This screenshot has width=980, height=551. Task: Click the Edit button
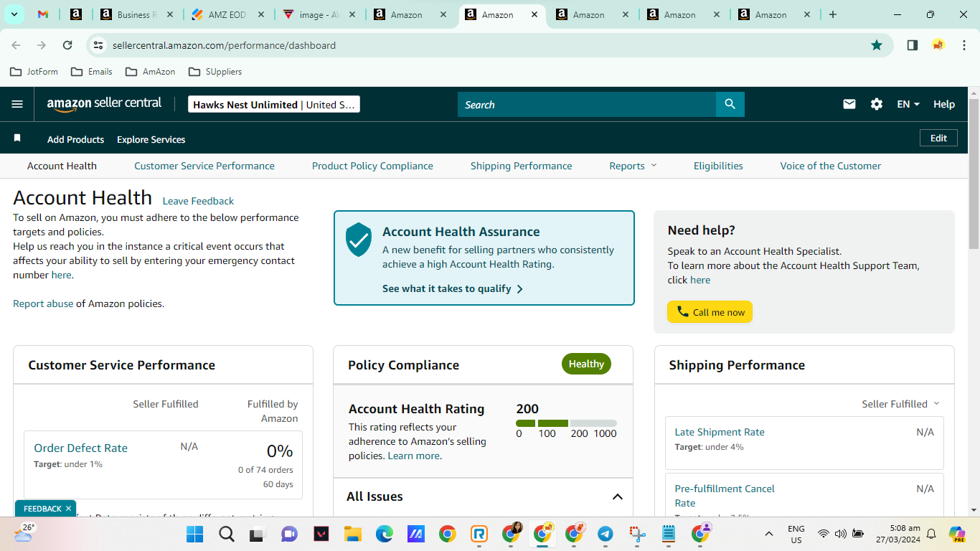938,138
